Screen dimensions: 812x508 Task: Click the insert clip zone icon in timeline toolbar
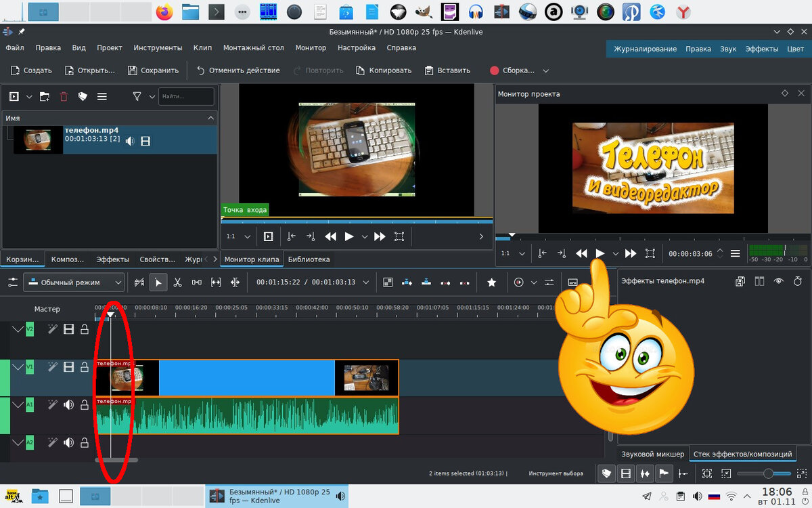(407, 282)
